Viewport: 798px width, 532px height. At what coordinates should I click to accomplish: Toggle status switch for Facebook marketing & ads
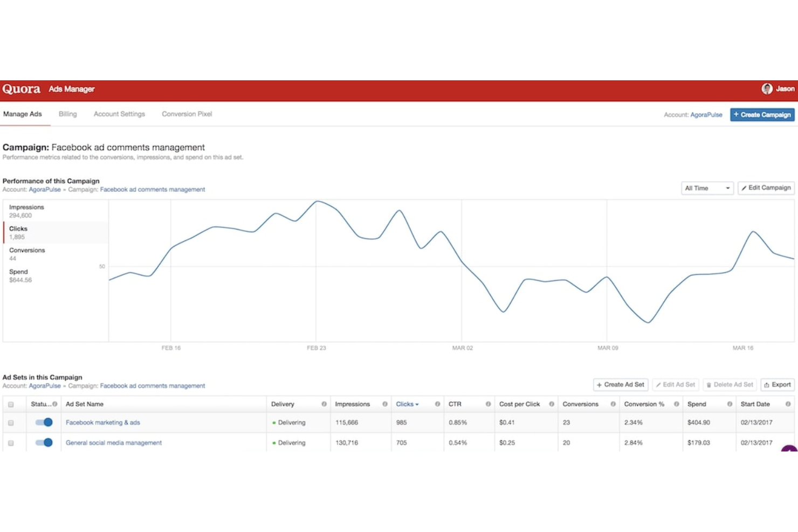click(x=44, y=422)
